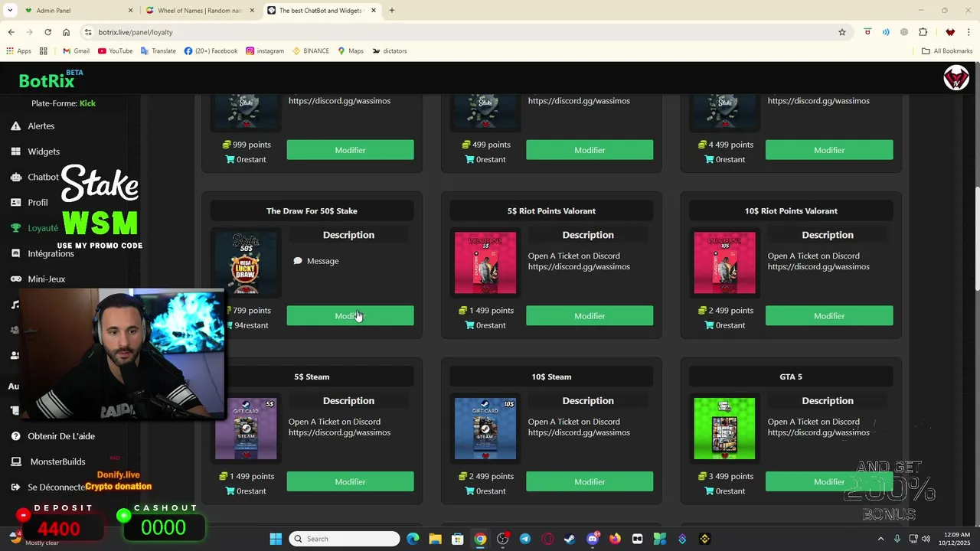Open the BINANCE bookmark
Screen dimensions: 980x551
(x=310, y=51)
